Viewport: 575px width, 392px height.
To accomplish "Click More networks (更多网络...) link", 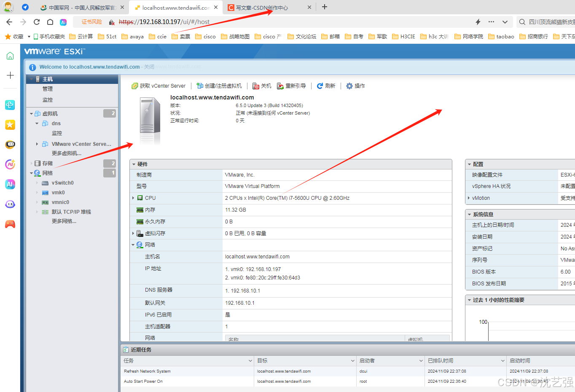I will click(x=64, y=221).
